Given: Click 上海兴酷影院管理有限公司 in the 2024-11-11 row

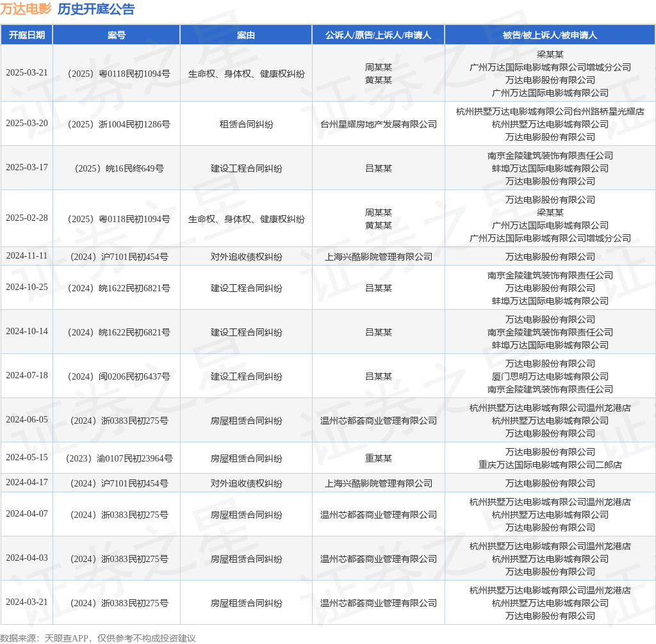Looking at the screenshot, I should [378, 257].
